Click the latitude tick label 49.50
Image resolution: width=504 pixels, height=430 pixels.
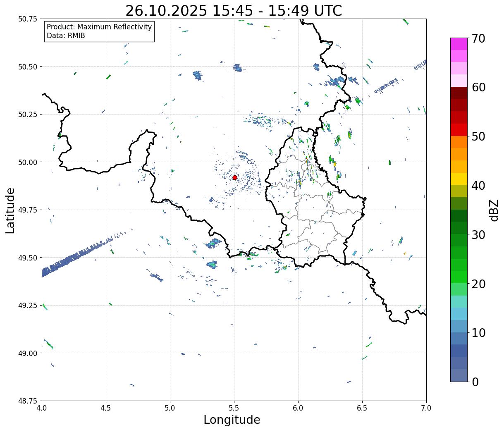28,258
